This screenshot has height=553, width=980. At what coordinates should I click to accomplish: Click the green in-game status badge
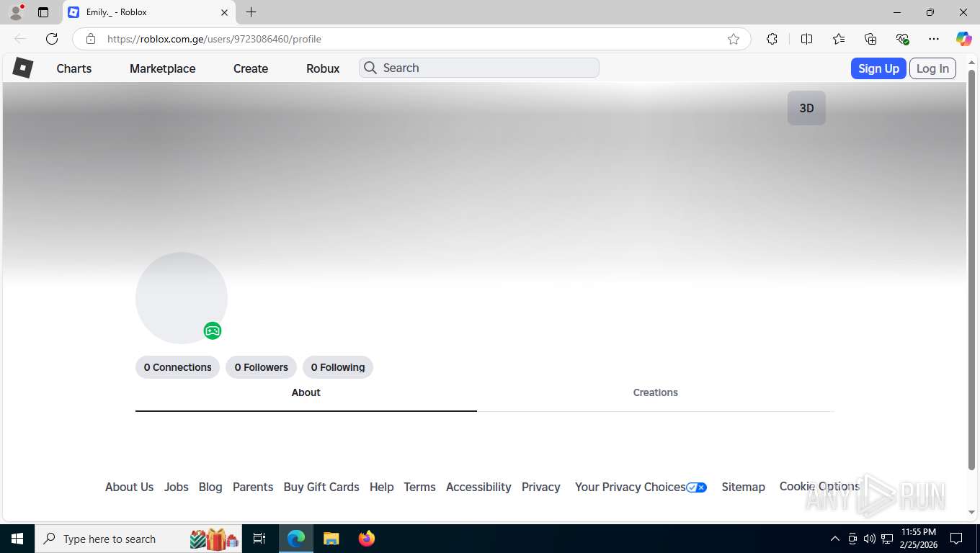coord(213,331)
